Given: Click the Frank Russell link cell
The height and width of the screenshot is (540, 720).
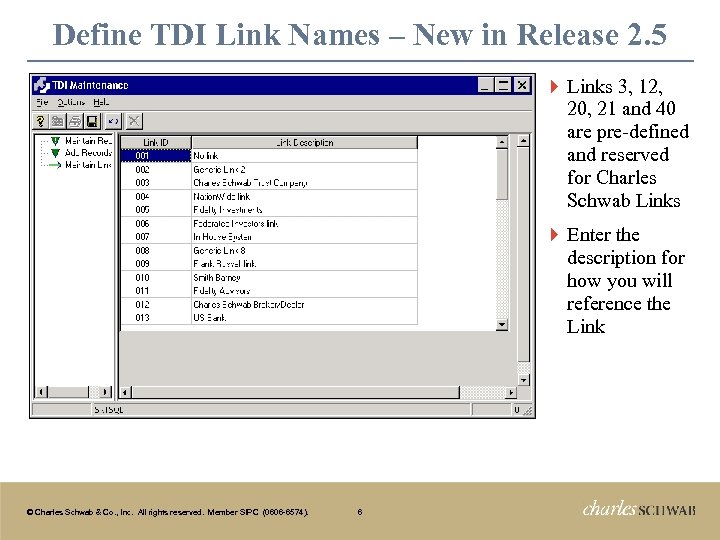Looking at the screenshot, I should click(x=304, y=264).
